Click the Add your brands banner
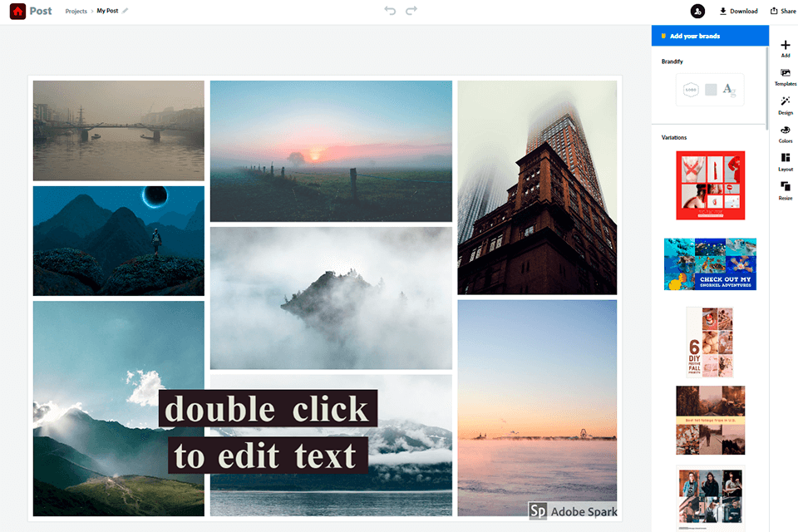The width and height of the screenshot is (798, 532). click(710, 36)
